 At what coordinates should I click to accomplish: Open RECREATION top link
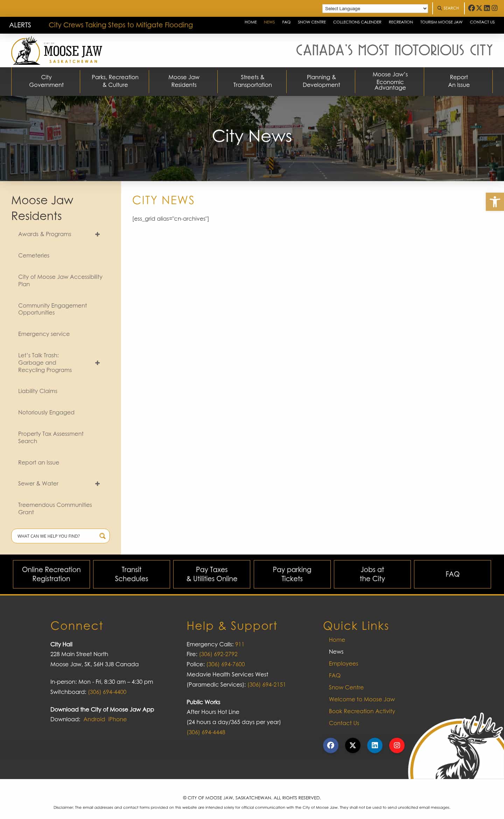click(401, 22)
